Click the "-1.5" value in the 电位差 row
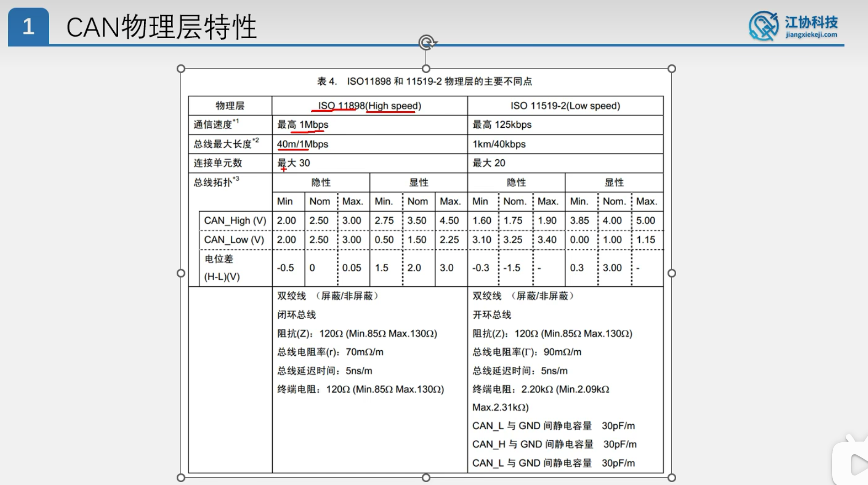 (512, 268)
